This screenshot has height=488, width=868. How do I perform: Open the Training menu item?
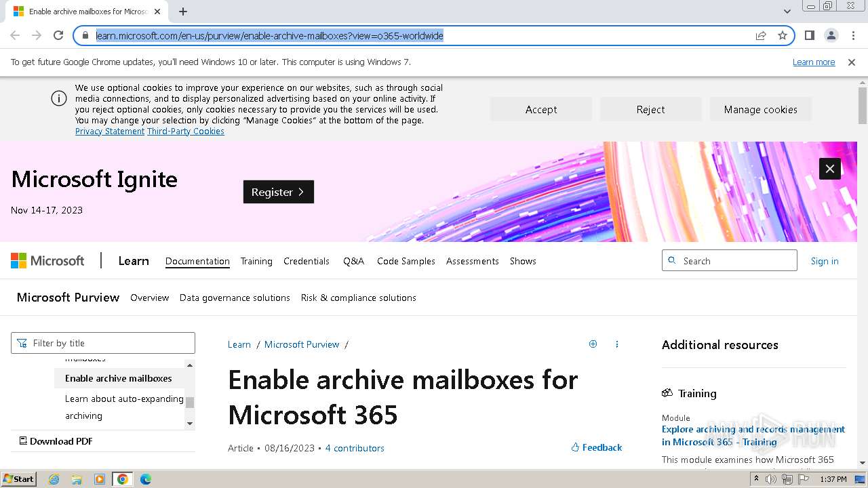click(x=256, y=261)
